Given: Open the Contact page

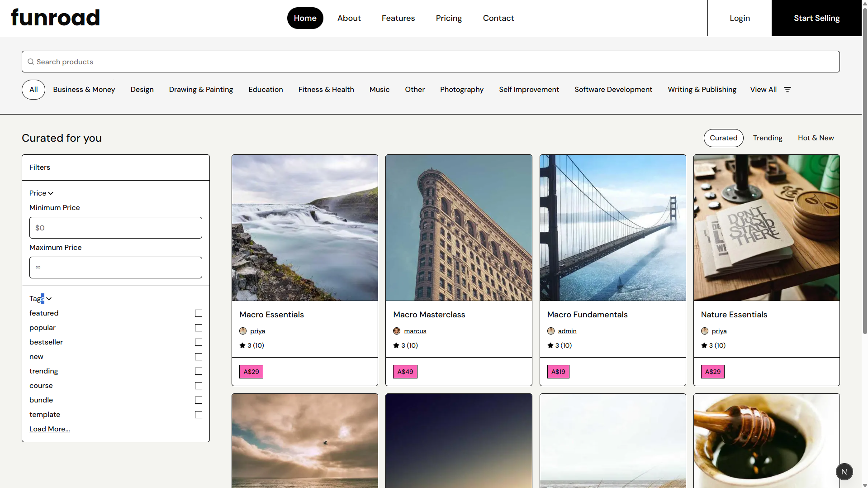Looking at the screenshot, I should click(498, 18).
